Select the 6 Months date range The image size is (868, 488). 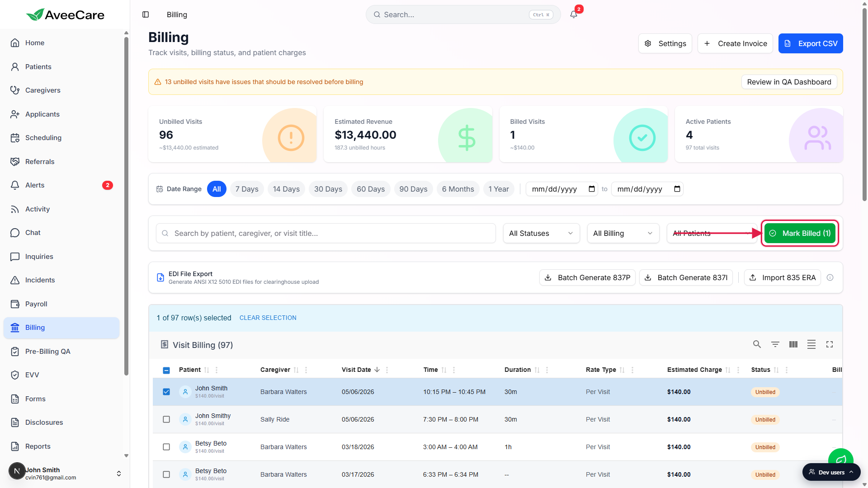pos(458,189)
